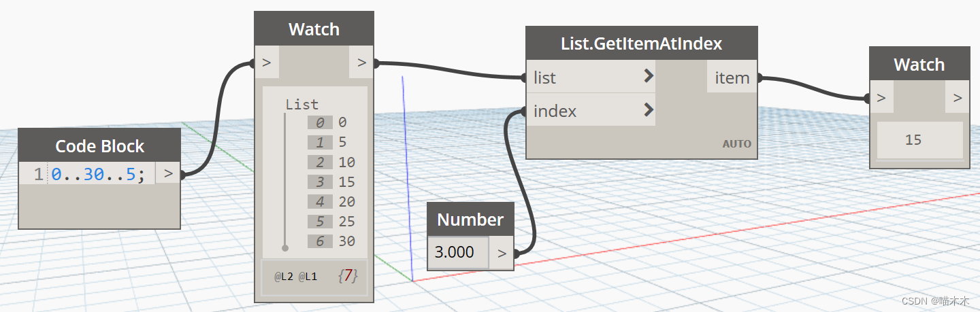Click the AUTO lacing label
Screen dimensions: 980x312
(x=737, y=143)
